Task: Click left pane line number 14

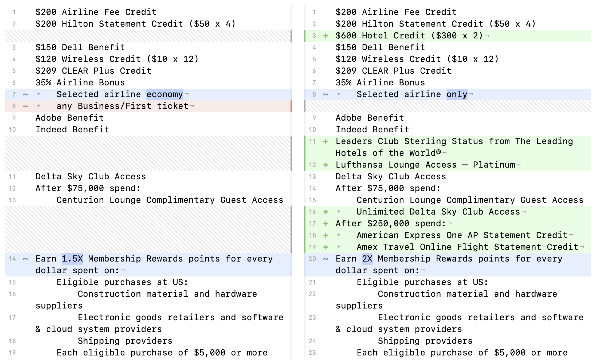Action: (12, 259)
